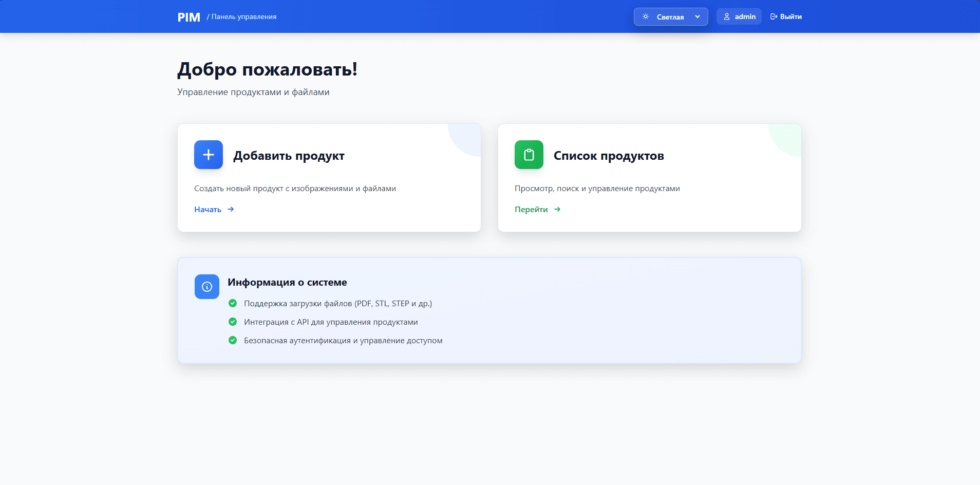The image size is (980, 485).
Task: Follow the Перейти link
Action: (531, 209)
